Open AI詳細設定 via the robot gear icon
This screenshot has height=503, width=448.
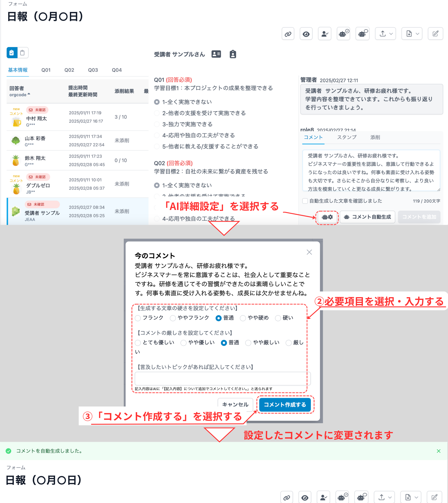click(327, 217)
